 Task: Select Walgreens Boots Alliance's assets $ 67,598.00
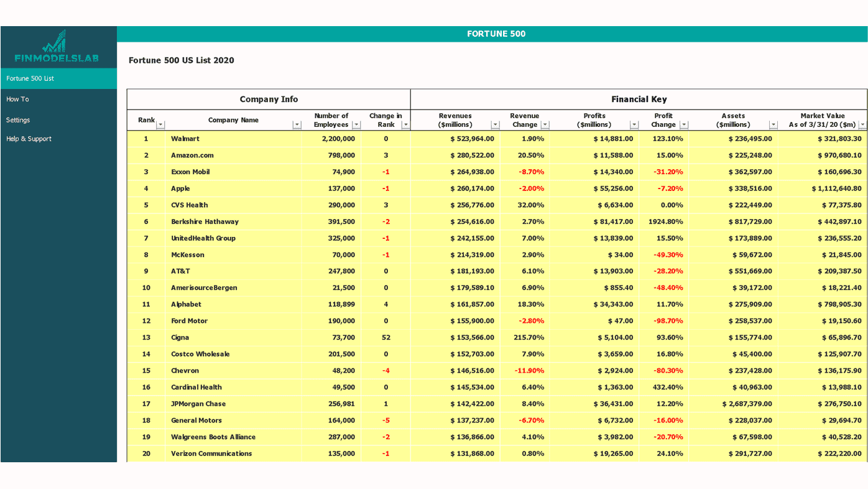point(752,437)
